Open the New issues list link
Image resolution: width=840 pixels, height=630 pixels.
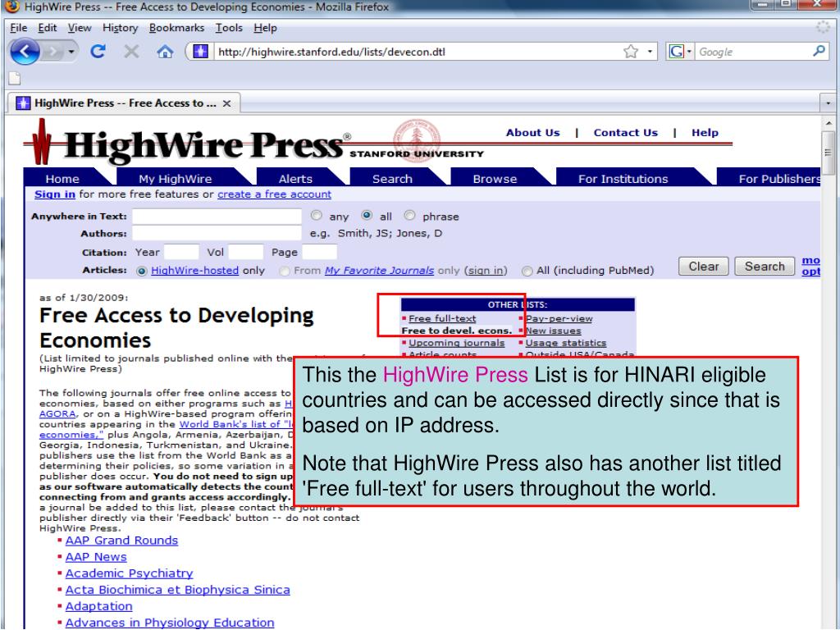[553, 331]
